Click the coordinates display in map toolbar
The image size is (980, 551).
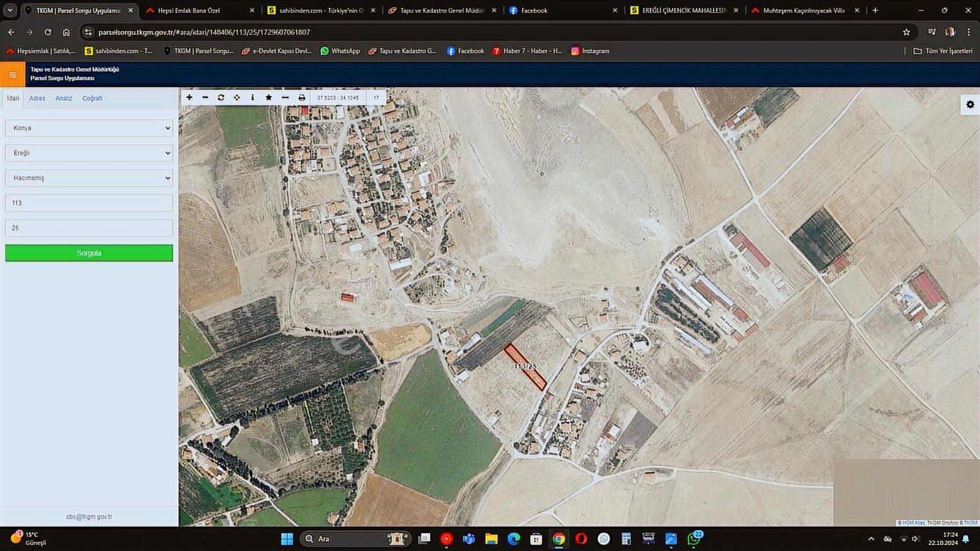(x=338, y=97)
